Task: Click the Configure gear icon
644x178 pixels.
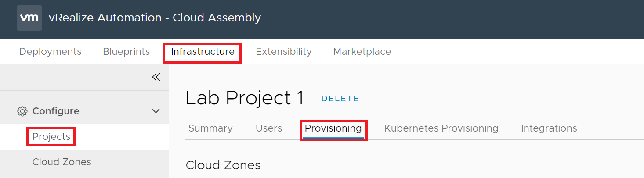Action: tap(22, 111)
